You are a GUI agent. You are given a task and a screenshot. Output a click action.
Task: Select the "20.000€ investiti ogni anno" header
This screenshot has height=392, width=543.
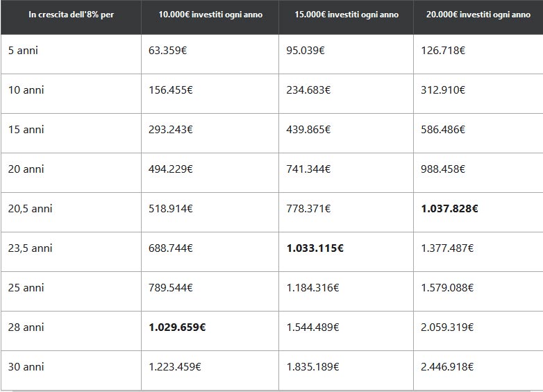pyautogui.click(x=478, y=15)
